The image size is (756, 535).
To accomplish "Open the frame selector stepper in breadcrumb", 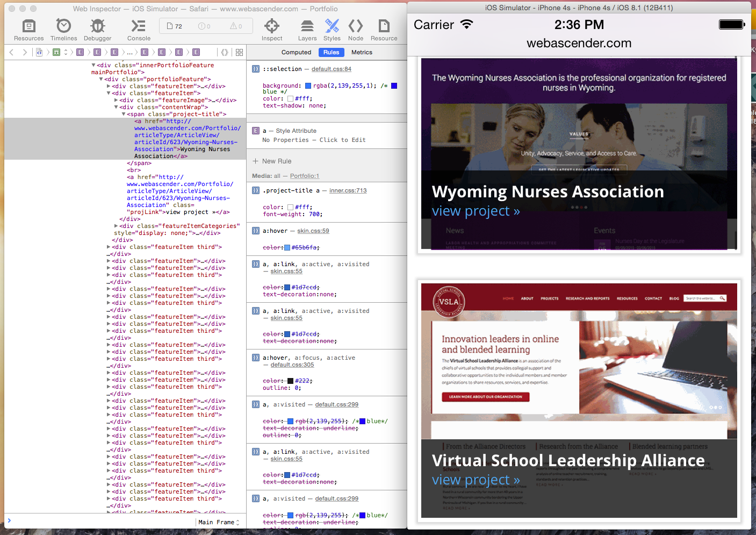I will [x=66, y=52].
